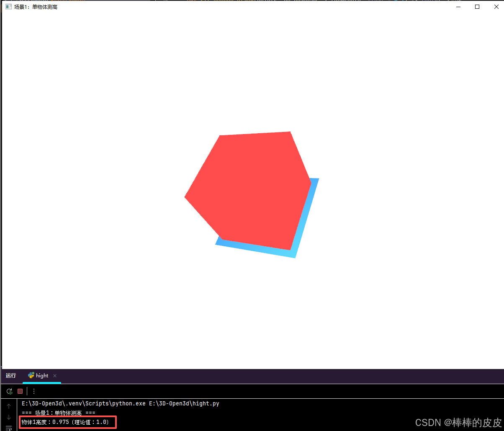Click the 场景1 title bar text
The image size is (504, 431).
(35, 7)
